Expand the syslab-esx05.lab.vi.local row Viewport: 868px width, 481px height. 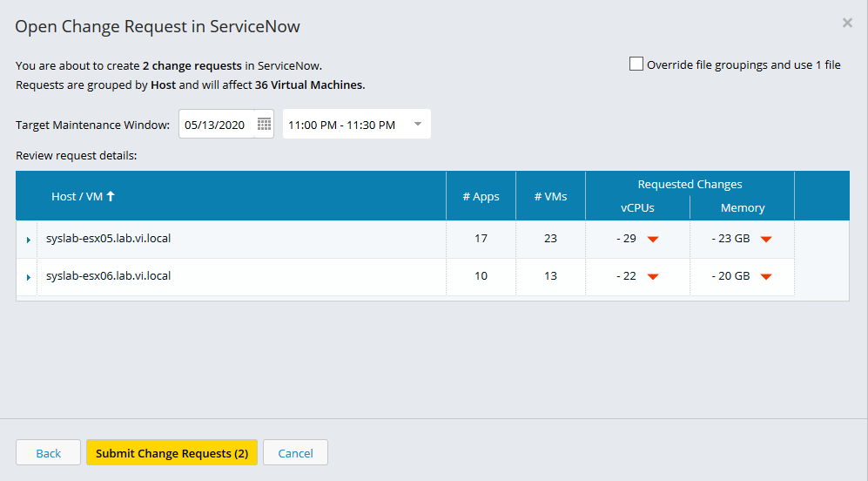point(28,240)
